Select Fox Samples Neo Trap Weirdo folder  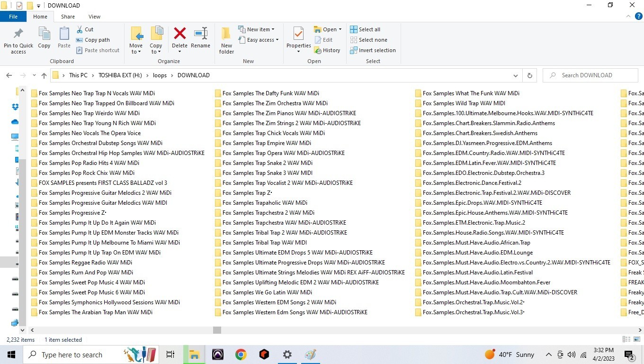[x=85, y=113]
